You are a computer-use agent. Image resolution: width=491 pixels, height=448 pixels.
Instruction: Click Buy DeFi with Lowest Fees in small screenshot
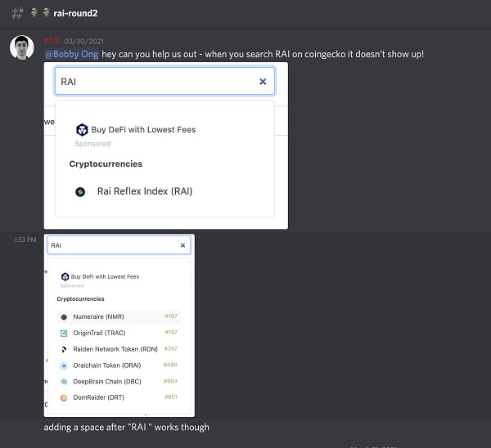pyautogui.click(x=105, y=276)
